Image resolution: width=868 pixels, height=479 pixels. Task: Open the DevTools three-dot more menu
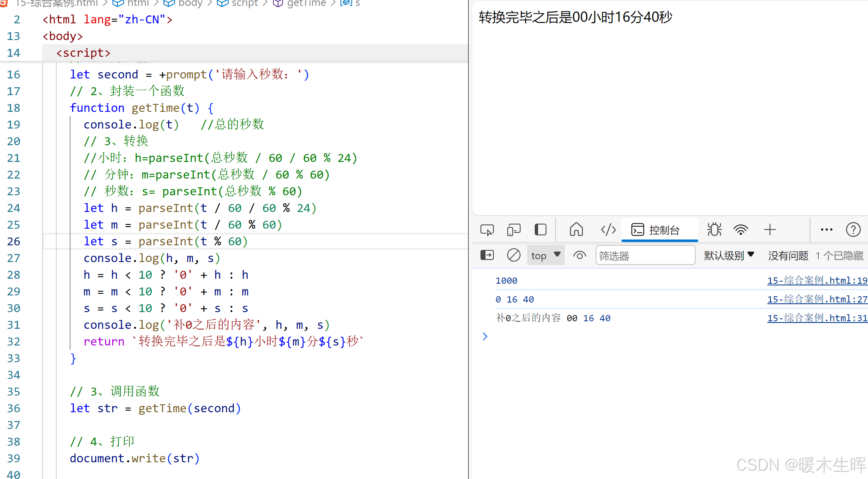coord(826,229)
